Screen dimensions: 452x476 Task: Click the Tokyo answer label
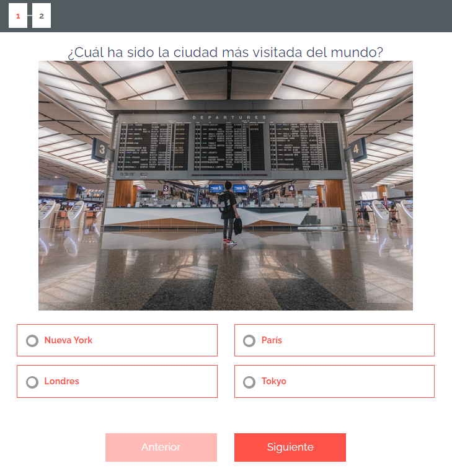[273, 382]
